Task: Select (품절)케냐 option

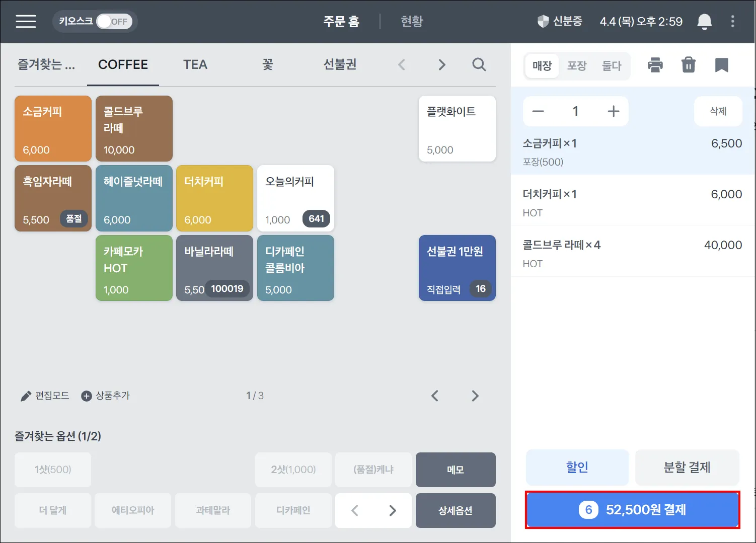Action: [373, 470]
